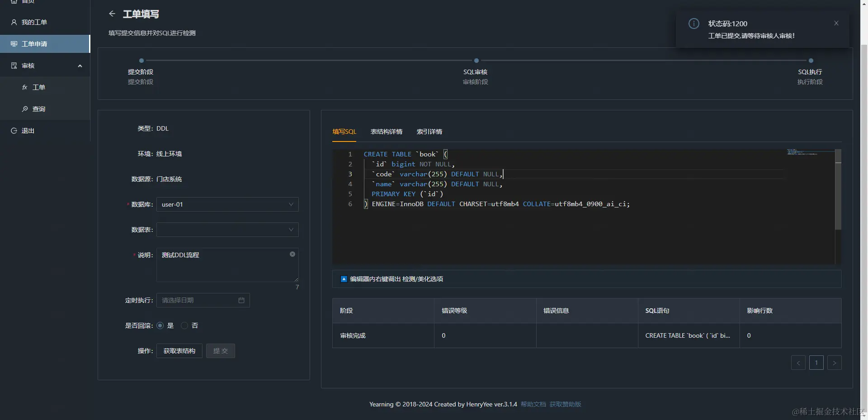
Task: Switch to the 填写SQL tab
Action: 344,132
